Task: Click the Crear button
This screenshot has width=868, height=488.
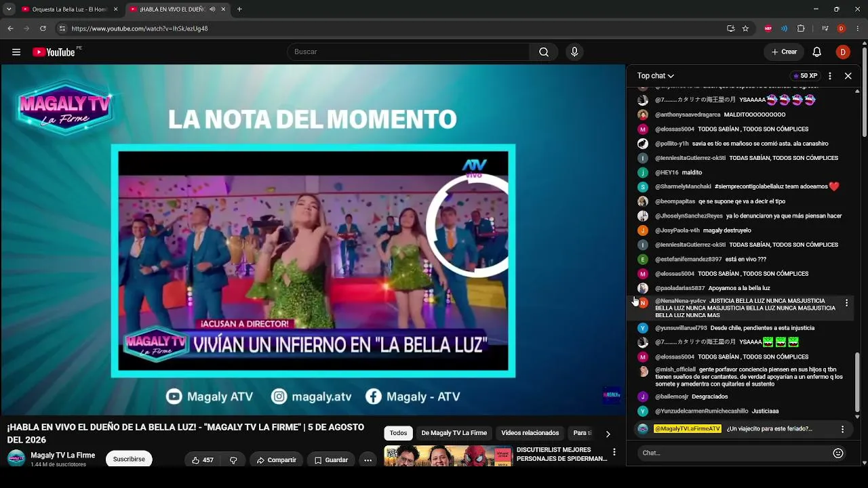Action: [784, 52]
